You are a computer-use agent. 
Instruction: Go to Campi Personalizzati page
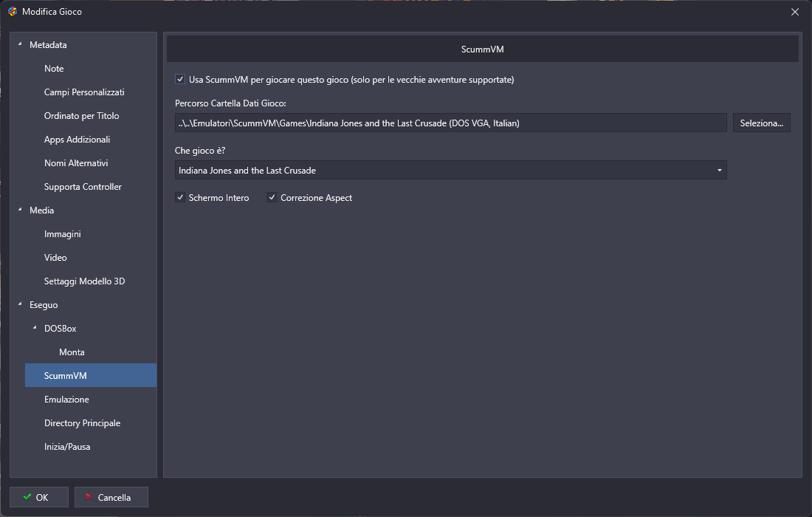point(83,92)
